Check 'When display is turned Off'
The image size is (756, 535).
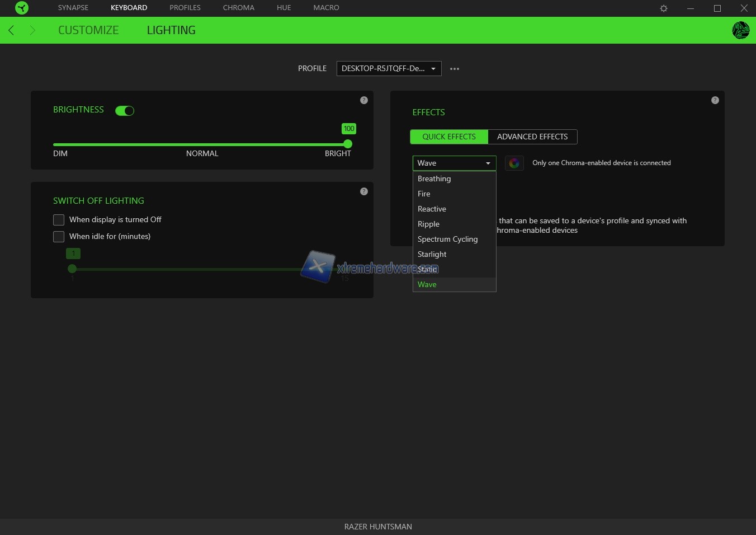59,220
